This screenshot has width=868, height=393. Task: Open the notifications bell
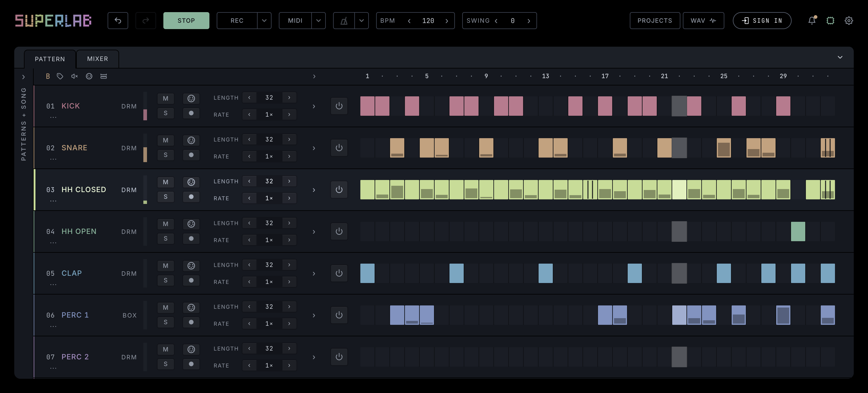[x=812, y=21]
